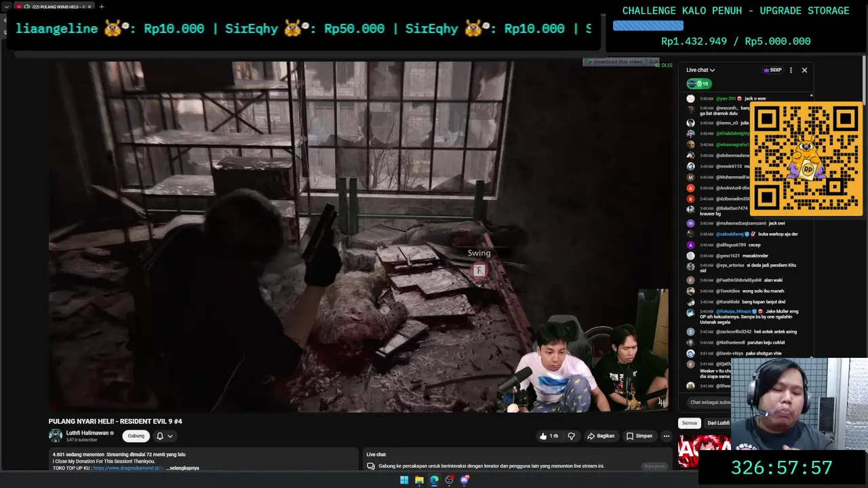Image resolution: width=868 pixels, height=488 pixels.
Task: Click the green members pill showing 10
Action: point(698,83)
